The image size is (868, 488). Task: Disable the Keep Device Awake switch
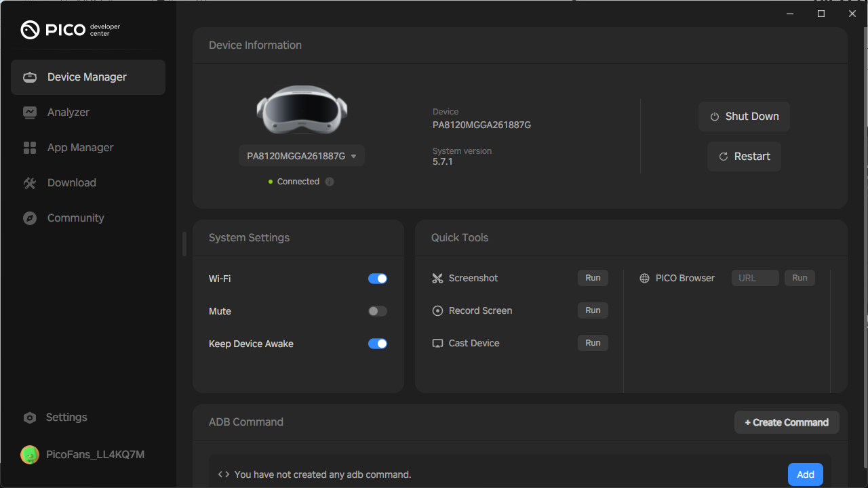(378, 344)
